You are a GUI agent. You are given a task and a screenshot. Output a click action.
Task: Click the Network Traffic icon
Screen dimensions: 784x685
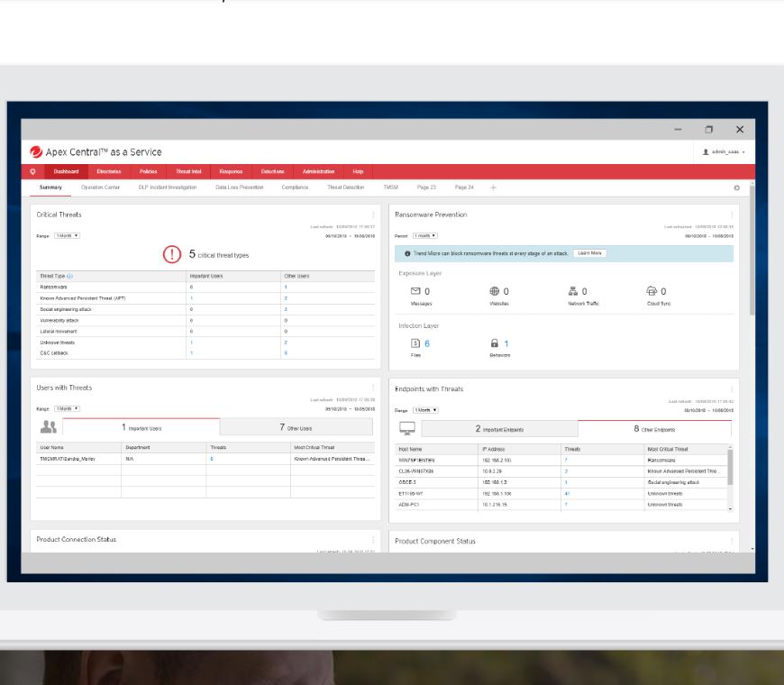573,291
